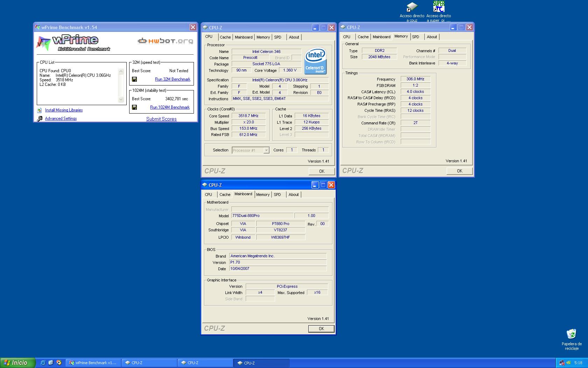The width and height of the screenshot is (588, 368).
Task: Launch Internet Explorer from quick launch
Action: (x=43, y=363)
